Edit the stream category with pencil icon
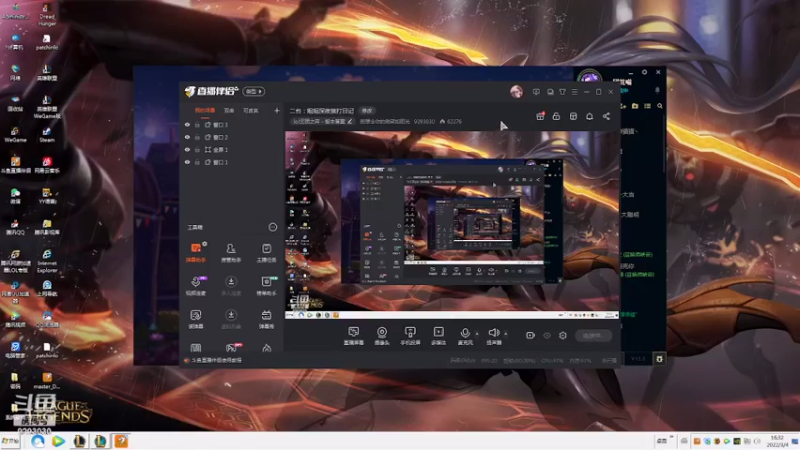The height and width of the screenshot is (450, 800). click(349, 121)
